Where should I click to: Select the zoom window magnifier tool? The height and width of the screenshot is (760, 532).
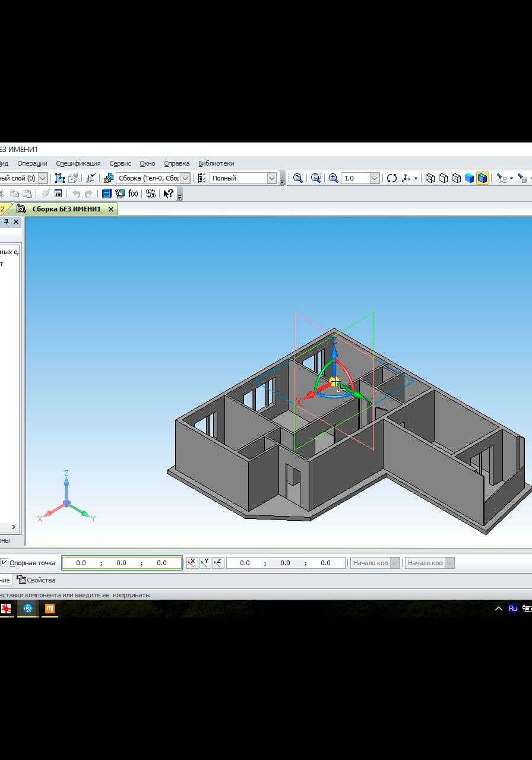coord(316,178)
